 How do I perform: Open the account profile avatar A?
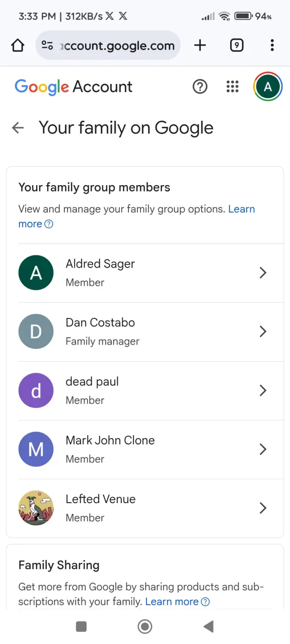(x=268, y=87)
